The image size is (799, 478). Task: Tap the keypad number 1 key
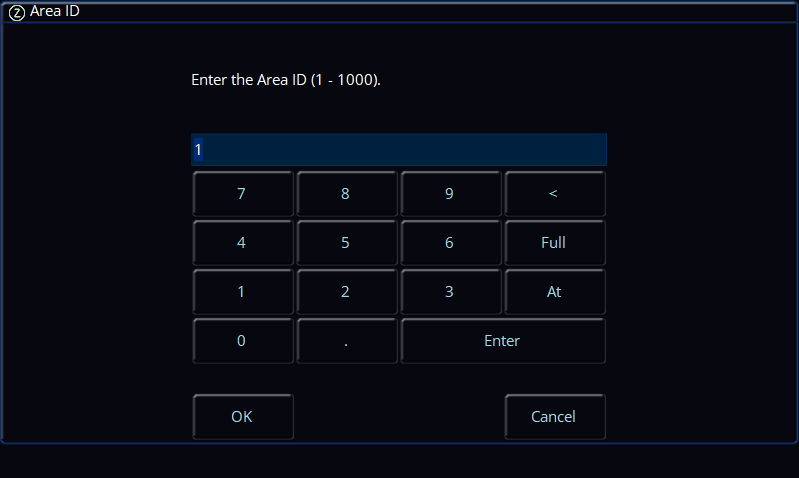point(243,291)
